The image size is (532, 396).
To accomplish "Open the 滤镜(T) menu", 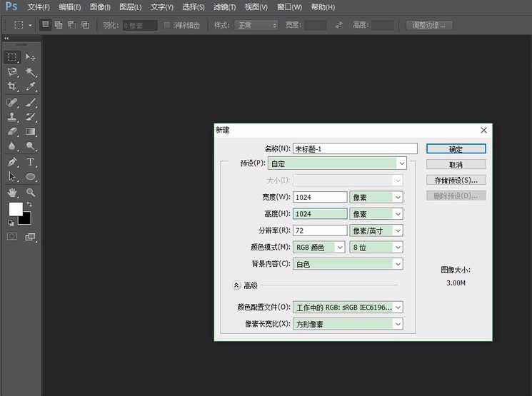I will (224, 7).
